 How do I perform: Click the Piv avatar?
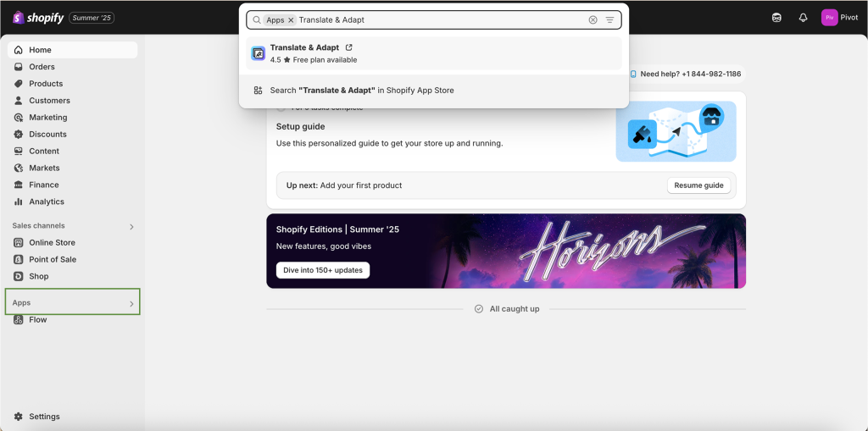click(x=829, y=18)
